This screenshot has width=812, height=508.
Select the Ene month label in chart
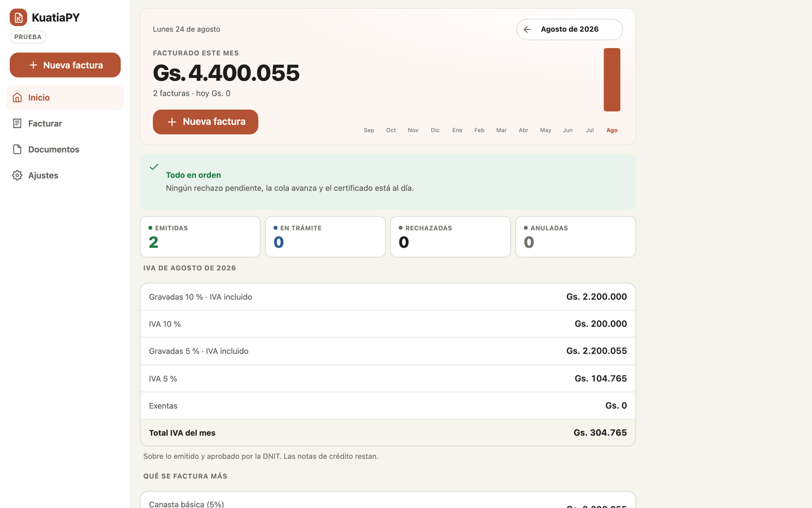(x=457, y=131)
